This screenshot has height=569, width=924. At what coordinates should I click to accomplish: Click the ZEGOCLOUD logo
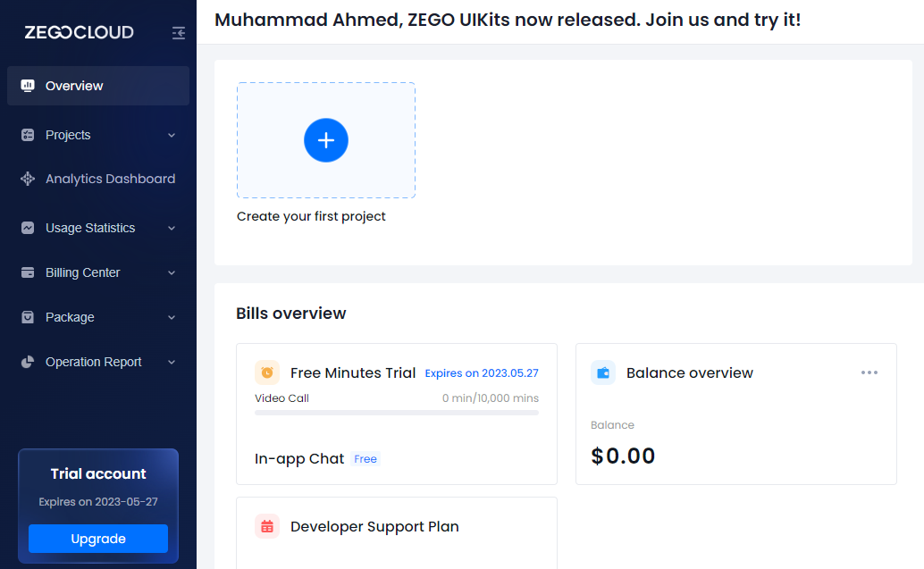(79, 33)
